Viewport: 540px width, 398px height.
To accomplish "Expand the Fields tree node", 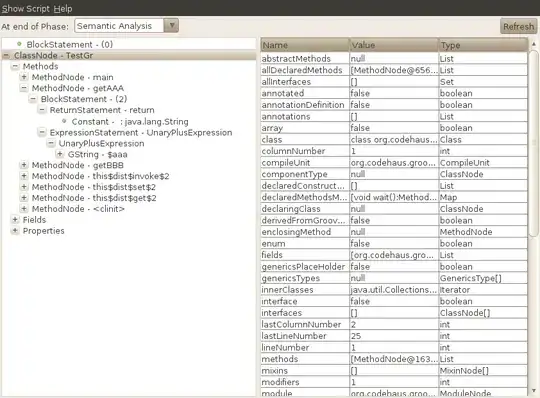I will [x=15, y=219].
